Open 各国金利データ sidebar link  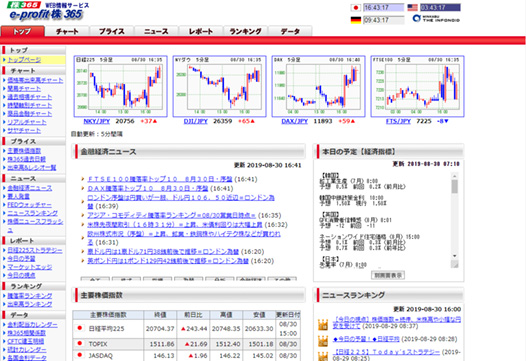pyautogui.click(x=27, y=358)
